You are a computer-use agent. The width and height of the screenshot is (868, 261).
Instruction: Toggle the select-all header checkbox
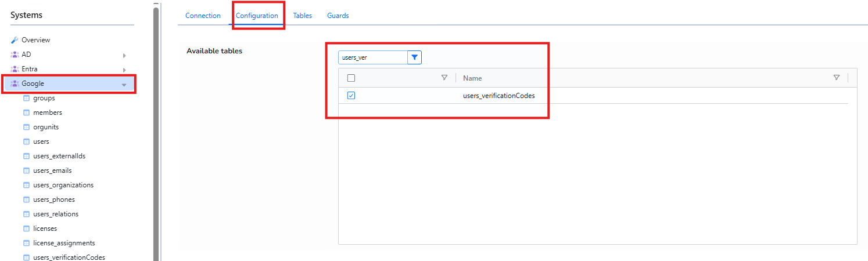point(351,78)
